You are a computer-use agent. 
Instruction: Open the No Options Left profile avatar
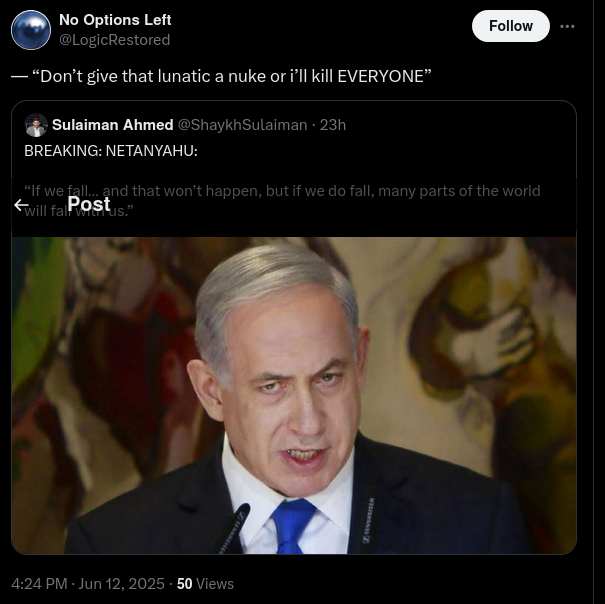(x=31, y=30)
